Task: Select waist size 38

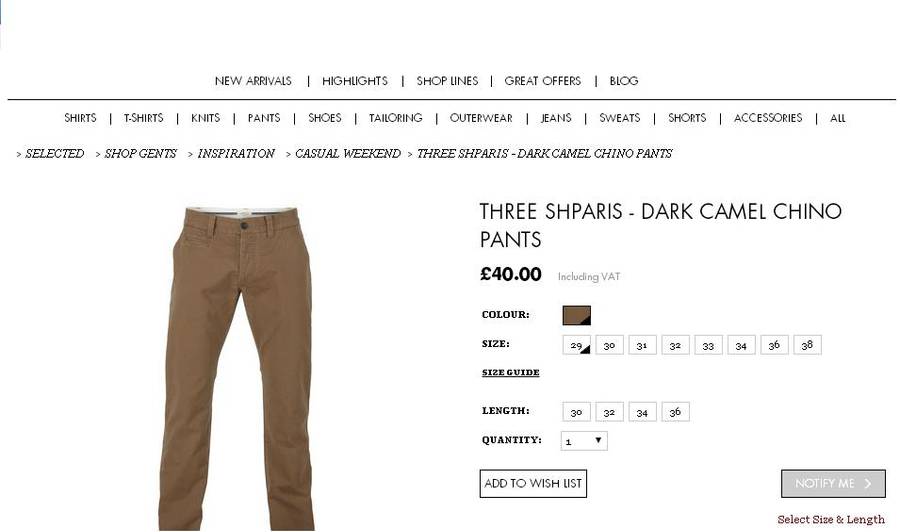Action: (807, 345)
